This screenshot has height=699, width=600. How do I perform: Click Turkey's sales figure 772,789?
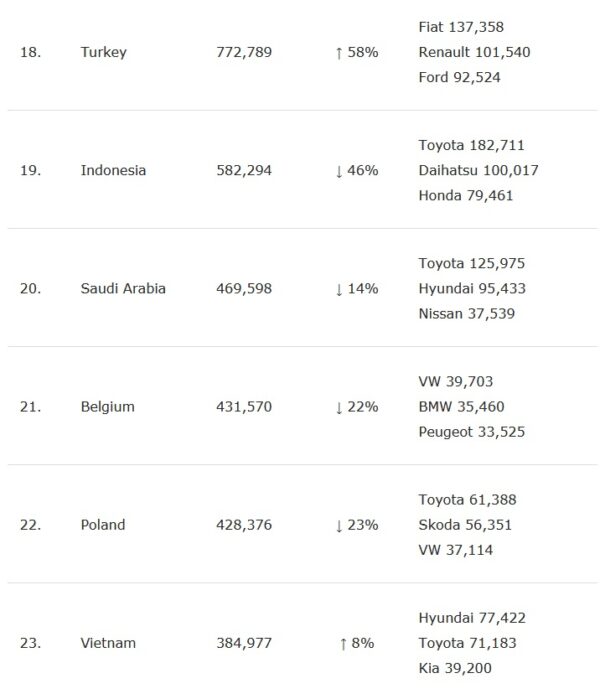(244, 52)
